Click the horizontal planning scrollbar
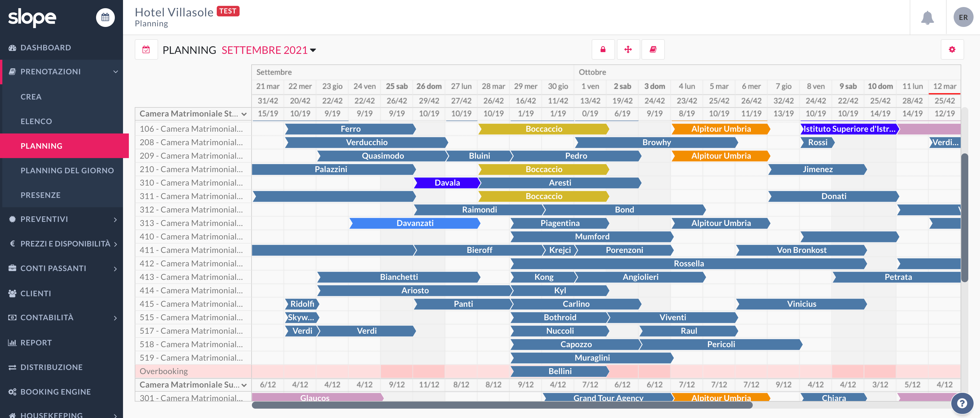The image size is (980, 418). coord(502,405)
